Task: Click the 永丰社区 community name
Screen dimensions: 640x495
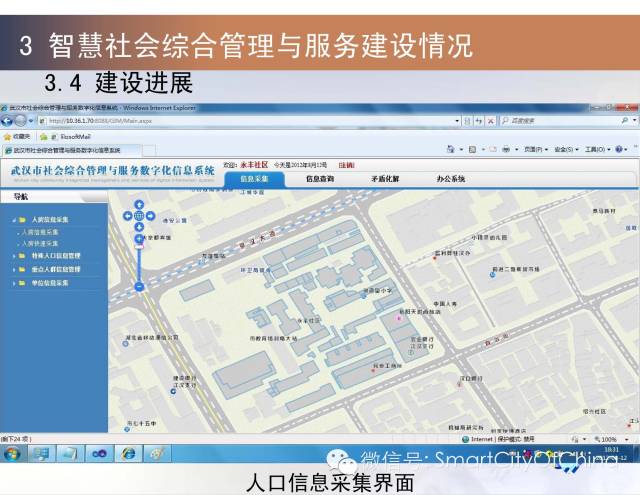Action: 254,165
